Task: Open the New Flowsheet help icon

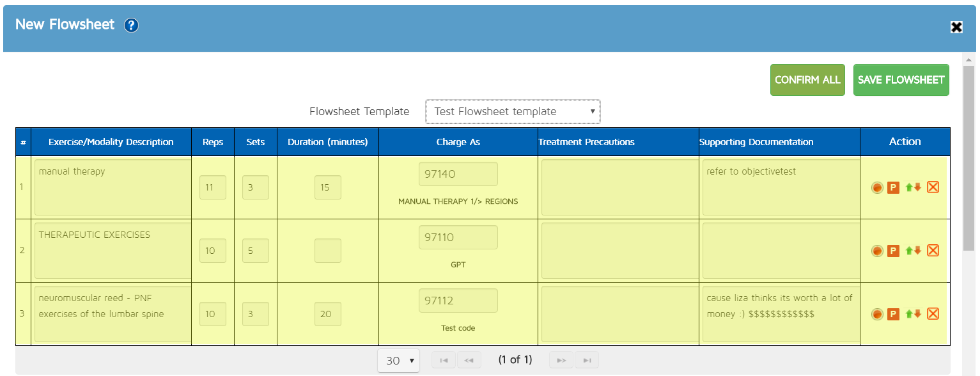Action: (x=132, y=26)
